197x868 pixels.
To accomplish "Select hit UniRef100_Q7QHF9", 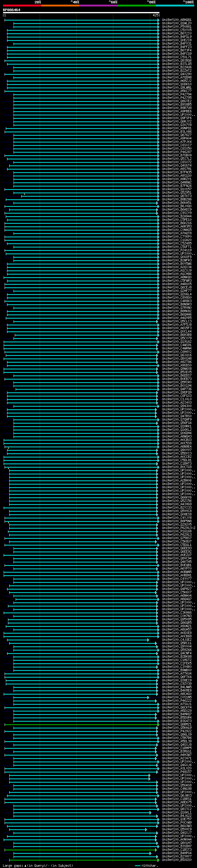I will point(176,419).
